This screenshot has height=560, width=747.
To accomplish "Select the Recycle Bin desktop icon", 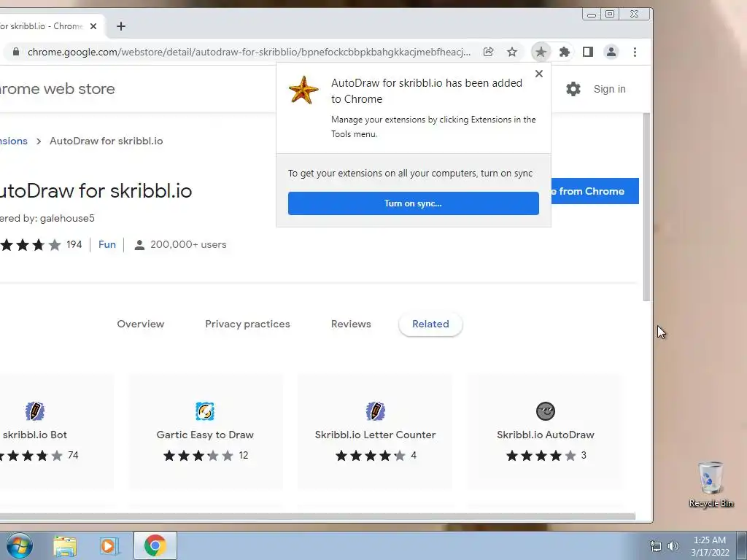I will pos(711,484).
